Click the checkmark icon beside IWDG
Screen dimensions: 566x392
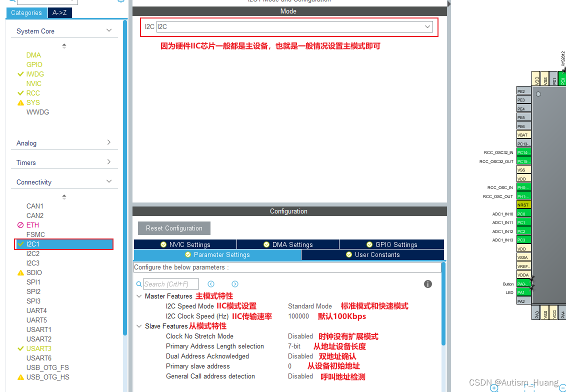tap(20, 74)
